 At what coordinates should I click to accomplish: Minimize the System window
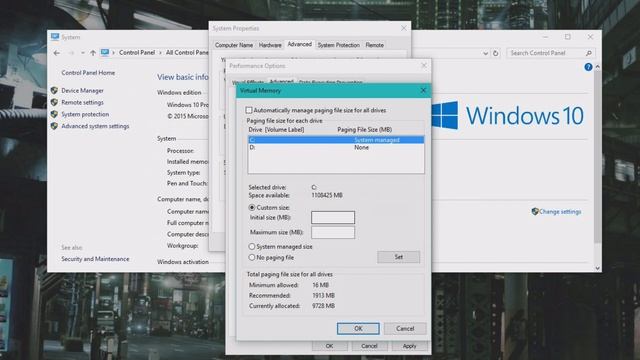(x=545, y=37)
